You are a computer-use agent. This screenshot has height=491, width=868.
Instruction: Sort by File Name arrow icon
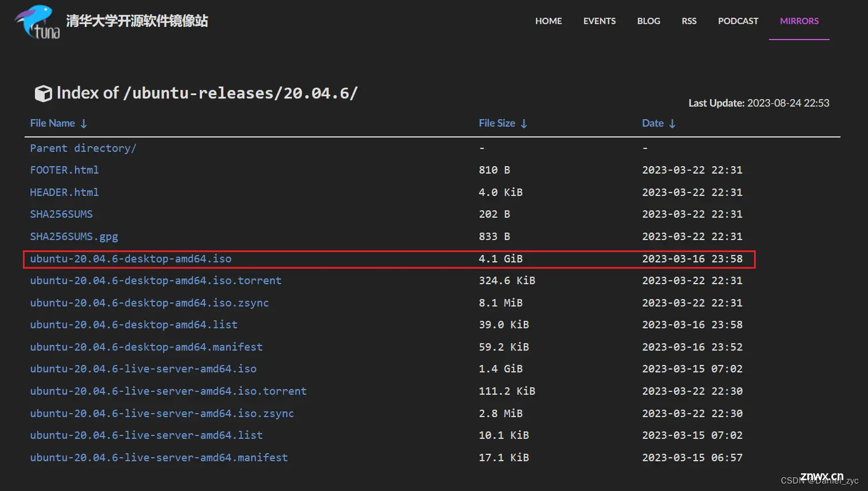point(84,124)
